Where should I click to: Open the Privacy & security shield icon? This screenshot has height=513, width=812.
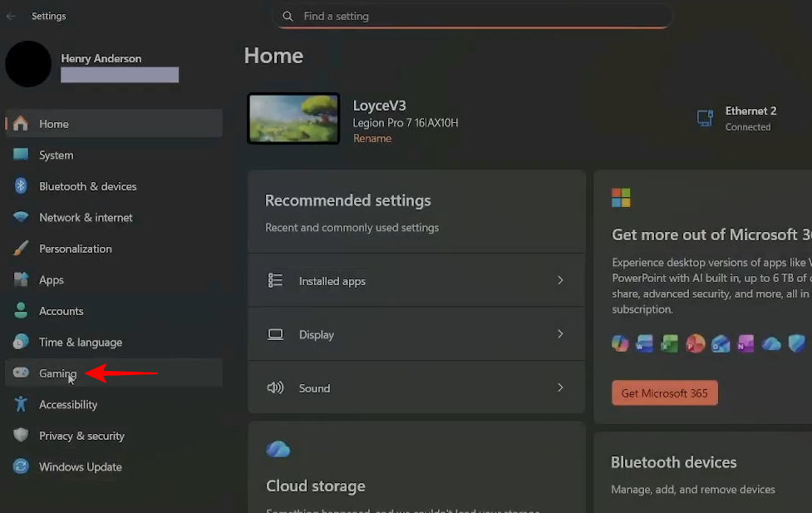21,436
